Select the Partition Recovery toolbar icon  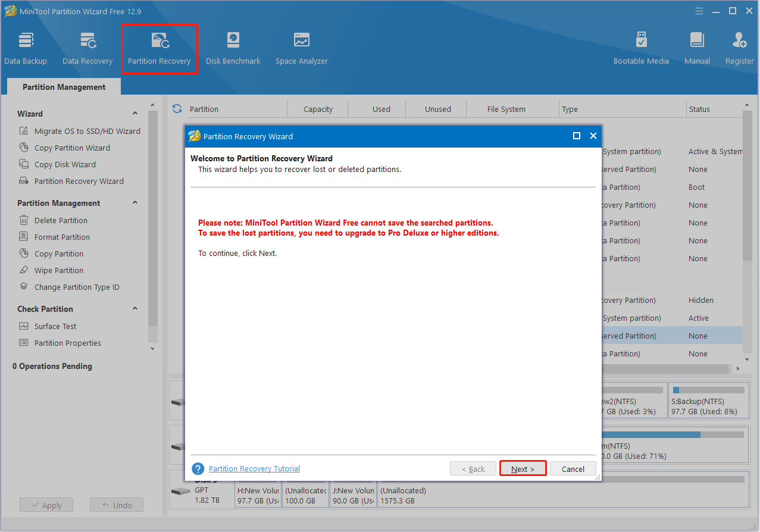pos(159,46)
